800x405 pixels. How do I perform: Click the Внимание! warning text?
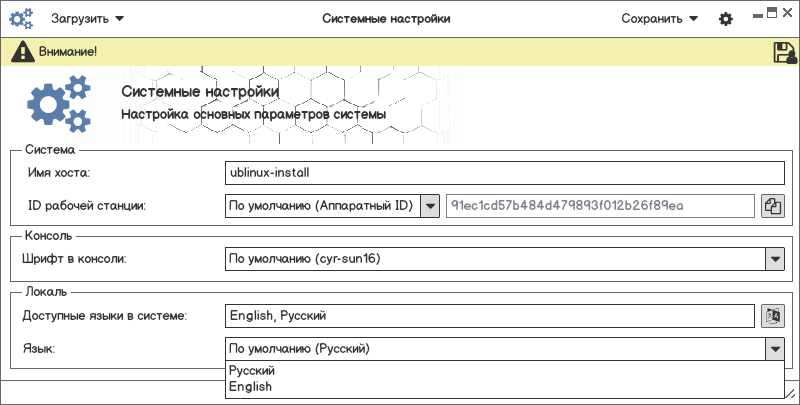[x=68, y=52]
